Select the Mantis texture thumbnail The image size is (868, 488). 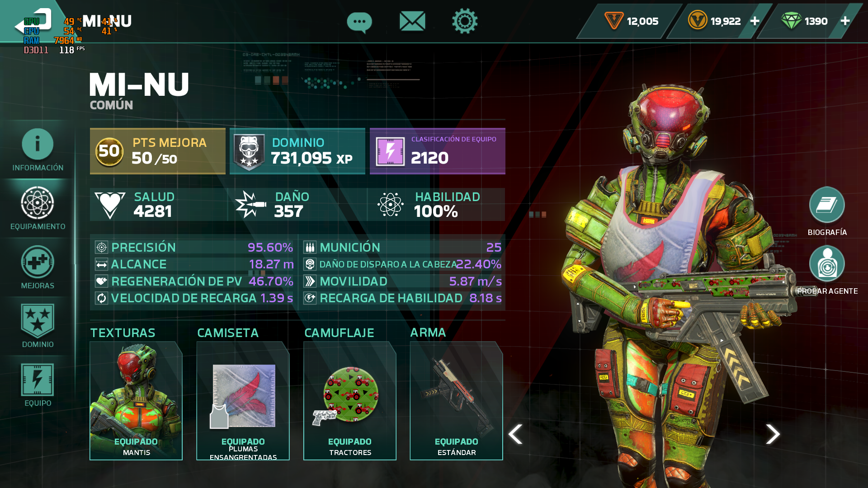tap(136, 401)
